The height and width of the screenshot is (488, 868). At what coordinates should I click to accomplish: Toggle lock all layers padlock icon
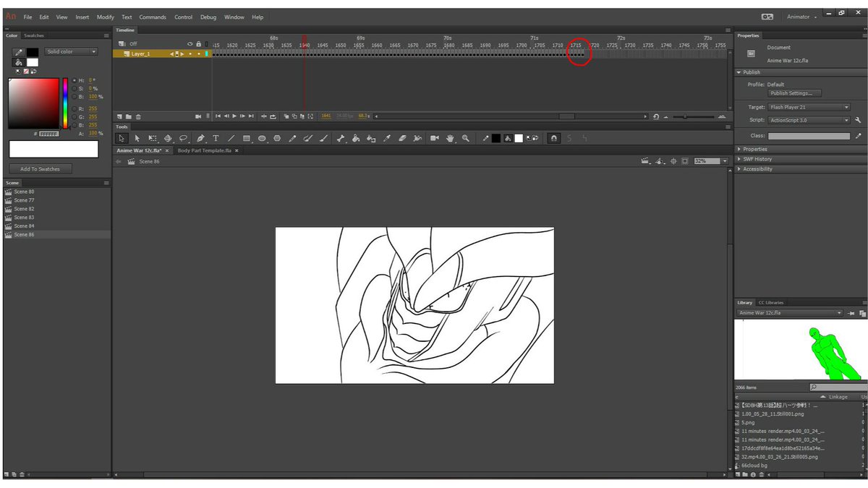198,44
